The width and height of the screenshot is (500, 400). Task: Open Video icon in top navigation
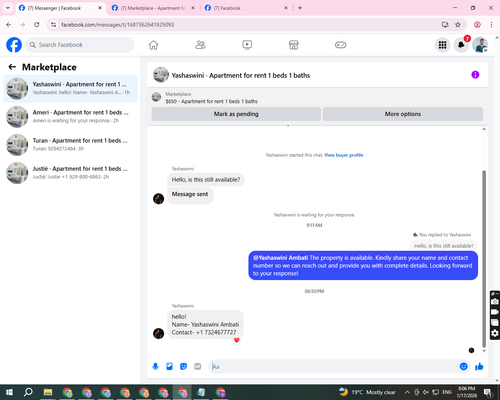[247, 45]
